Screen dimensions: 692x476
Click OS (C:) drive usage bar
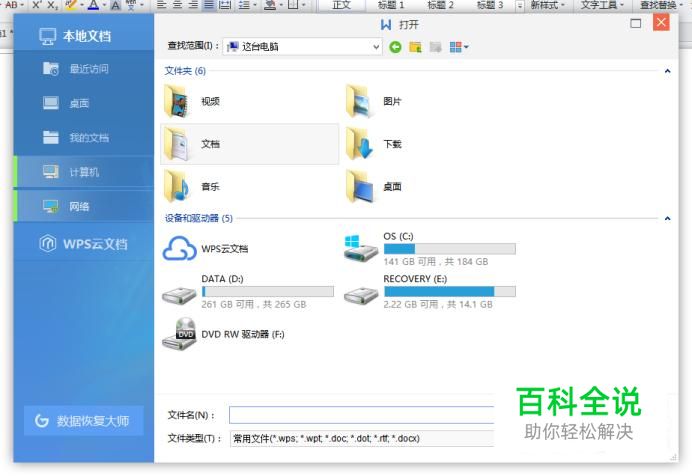pos(450,249)
